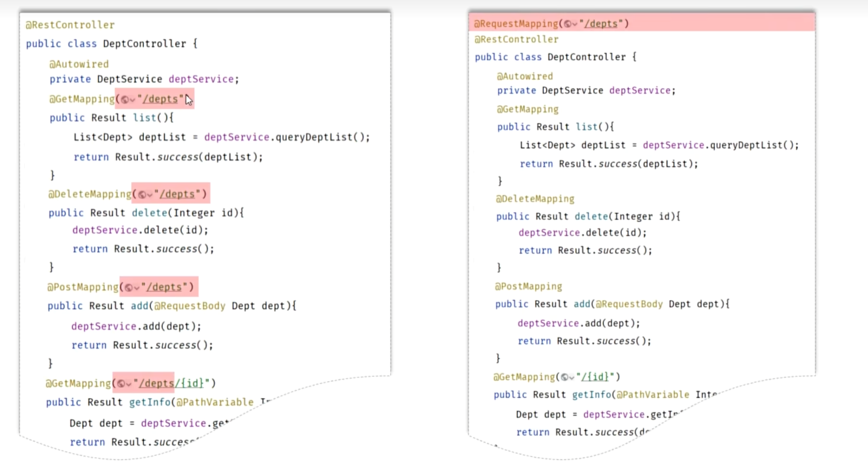
Task: Click the "/{id}" path in right snippet
Action: point(595,377)
